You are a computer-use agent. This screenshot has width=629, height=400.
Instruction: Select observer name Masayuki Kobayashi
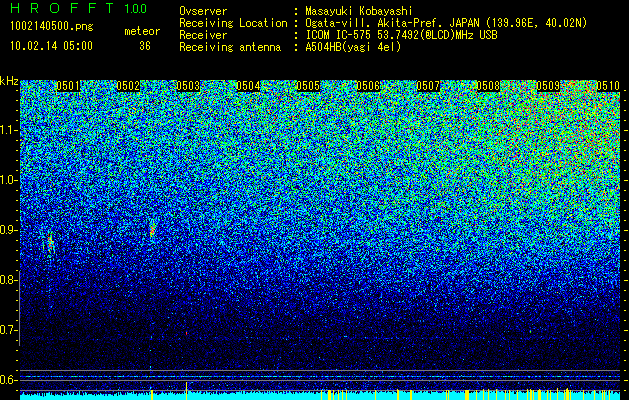[359, 11]
